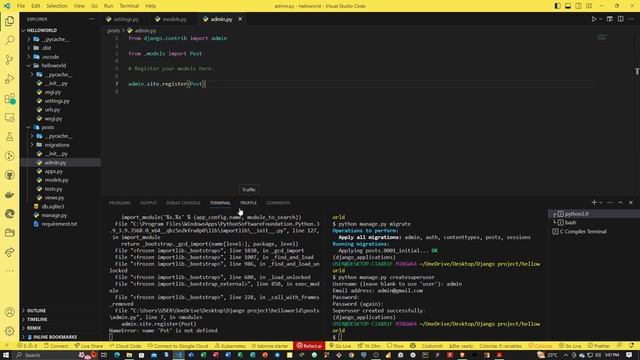Open the Source Control view
Screen dimensions: 640x360
pyautogui.click(x=9, y=60)
